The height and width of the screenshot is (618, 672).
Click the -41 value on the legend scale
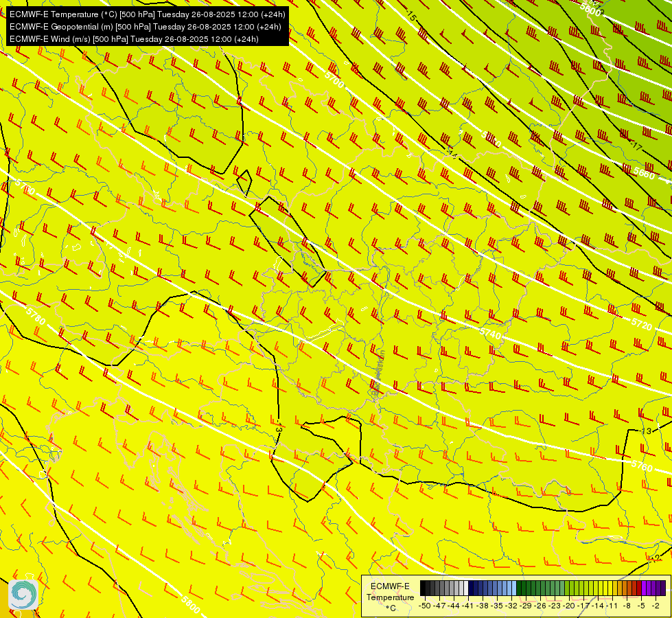point(468,606)
